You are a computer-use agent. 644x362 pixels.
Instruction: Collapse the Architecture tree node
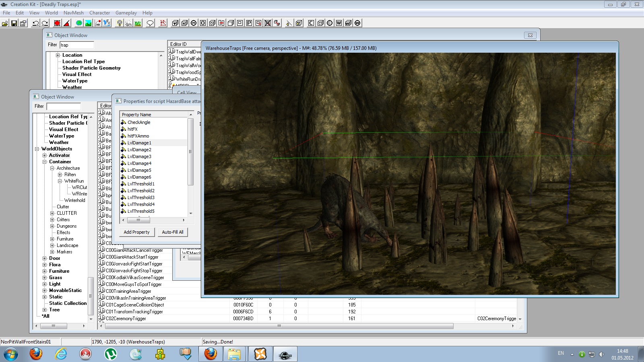pos(52,168)
